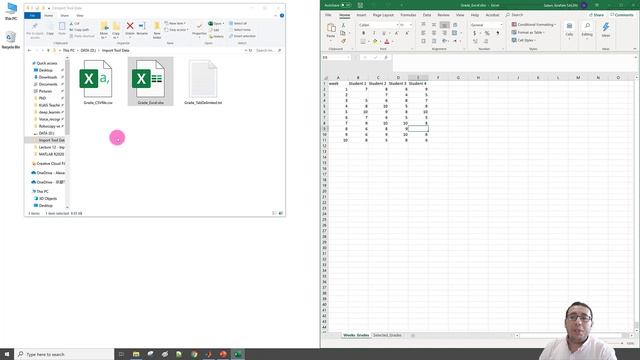The width and height of the screenshot is (640, 360).
Task: Open File Explorer Share tab
Action: tap(64, 16)
